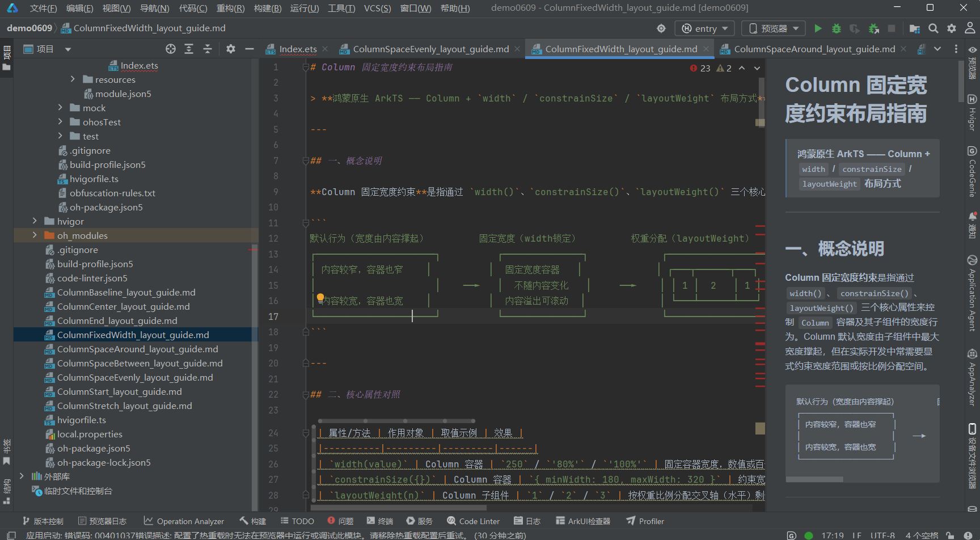The image size is (980, 540).
Task: Expand the resources folder
Action: click(x=73, y=79)
